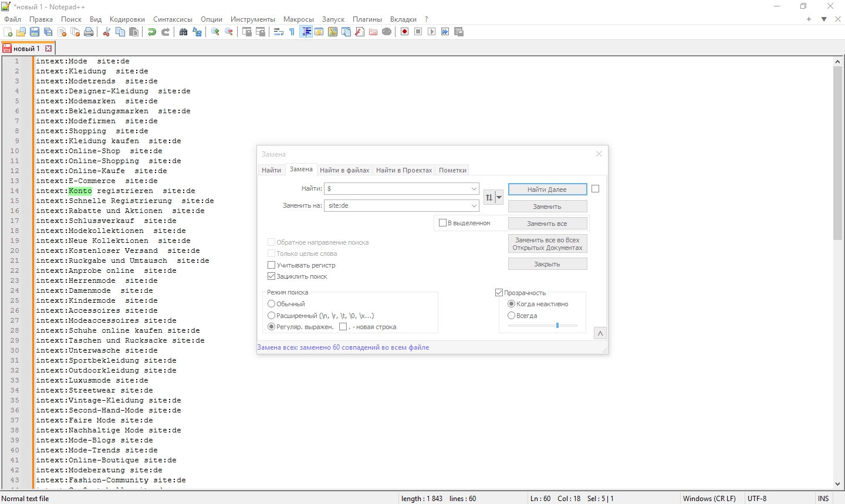Viewport: 845px width, 504px height.
Task: Close the 'новый 1' tab with red X
Action: click(x=49, y=49)
